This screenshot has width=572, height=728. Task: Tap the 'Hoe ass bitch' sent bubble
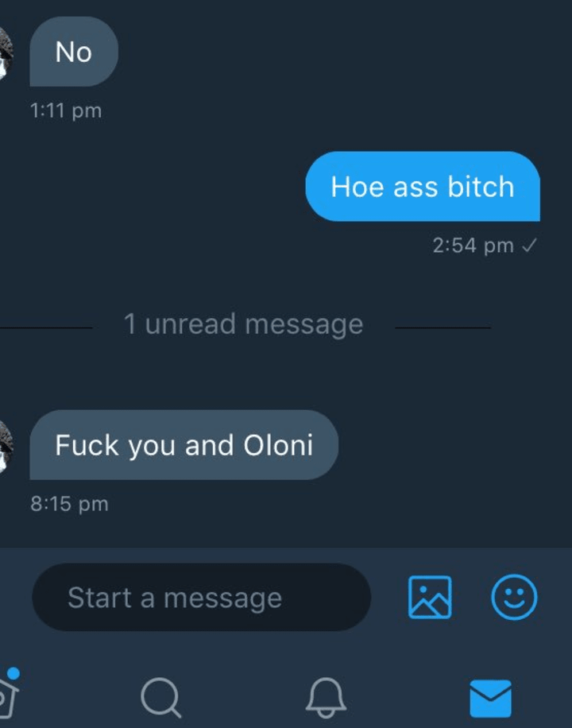tap(423, 186)
